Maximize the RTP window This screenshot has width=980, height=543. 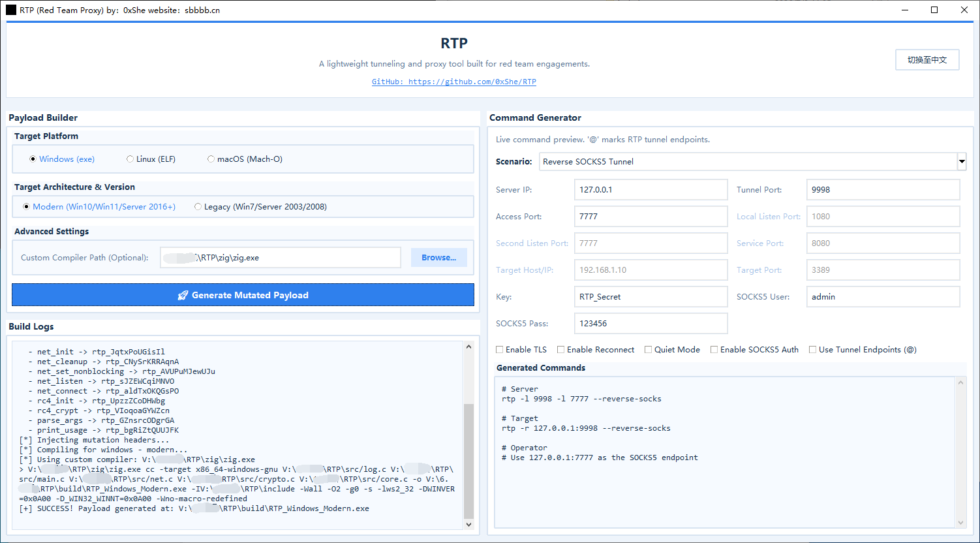click(934, 10)
